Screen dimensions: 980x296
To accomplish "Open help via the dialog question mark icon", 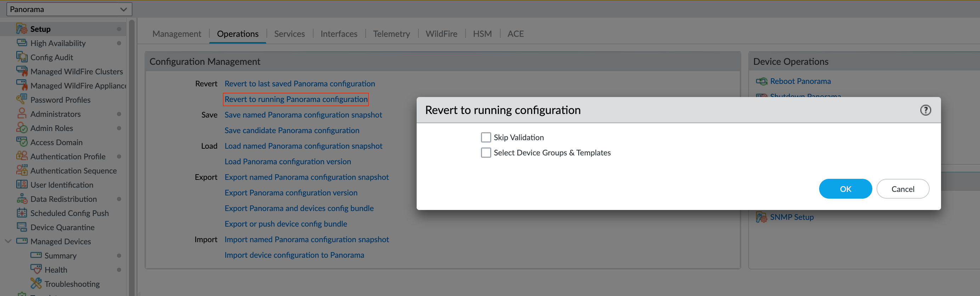I will coord(925,110).
